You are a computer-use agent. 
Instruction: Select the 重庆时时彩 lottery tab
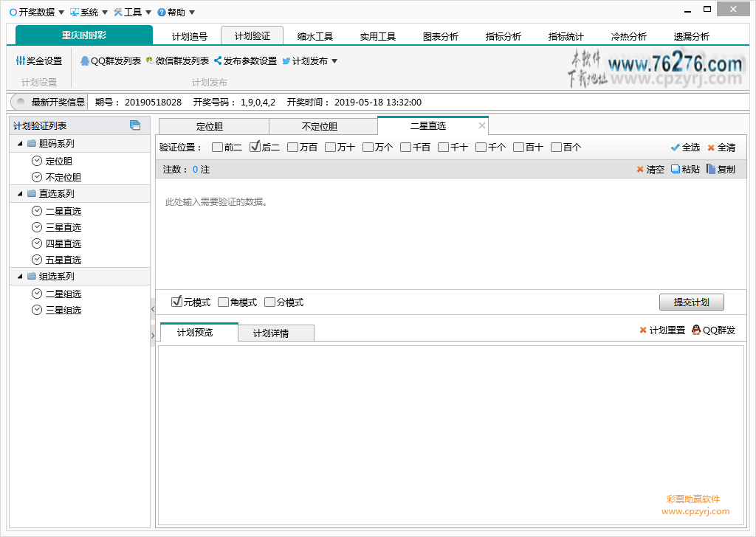(84, 35)
